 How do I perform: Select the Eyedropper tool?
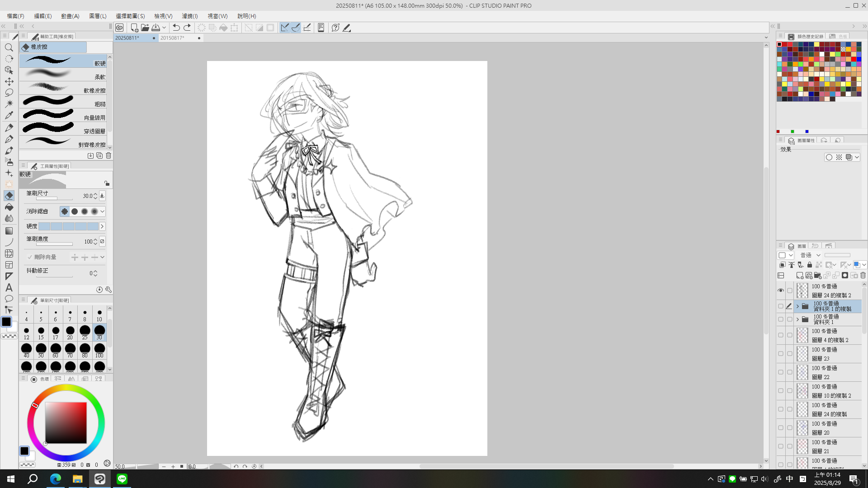9,115
